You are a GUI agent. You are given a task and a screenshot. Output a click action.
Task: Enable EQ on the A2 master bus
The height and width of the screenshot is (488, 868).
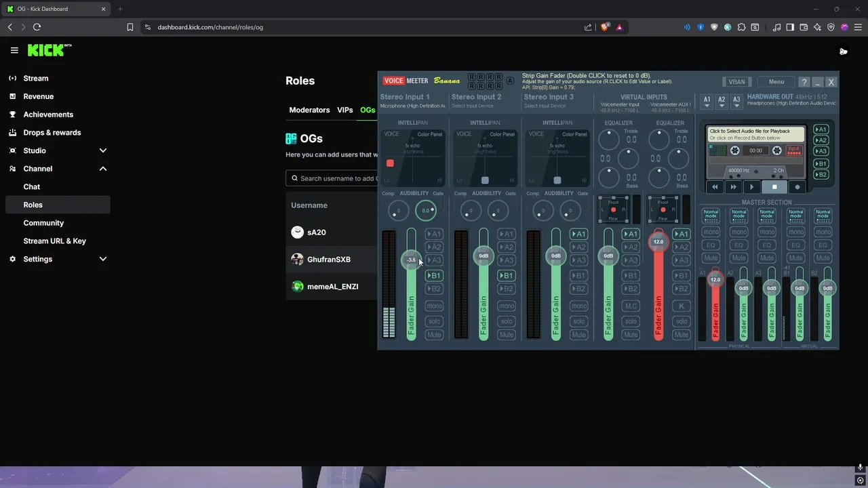(x=739, y=245)
